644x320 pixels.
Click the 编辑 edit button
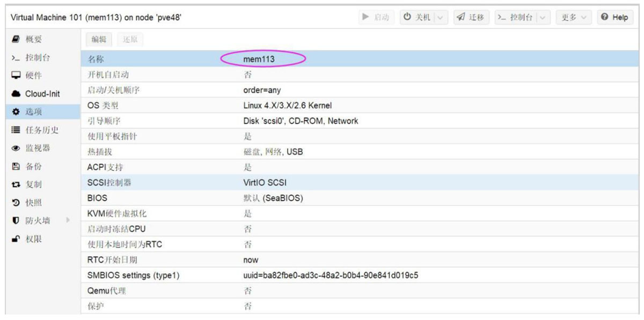pos(98,39)
